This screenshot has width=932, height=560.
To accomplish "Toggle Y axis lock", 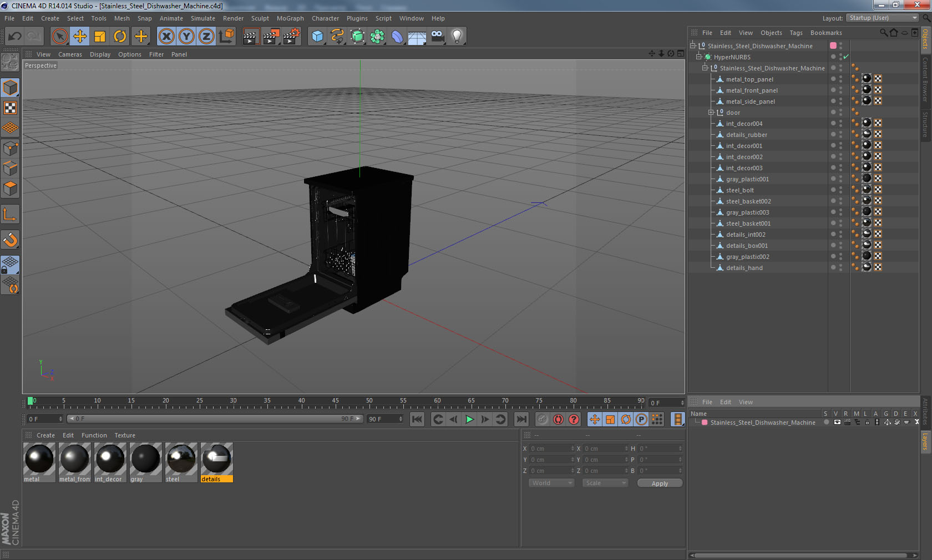I will click(186, 37).
